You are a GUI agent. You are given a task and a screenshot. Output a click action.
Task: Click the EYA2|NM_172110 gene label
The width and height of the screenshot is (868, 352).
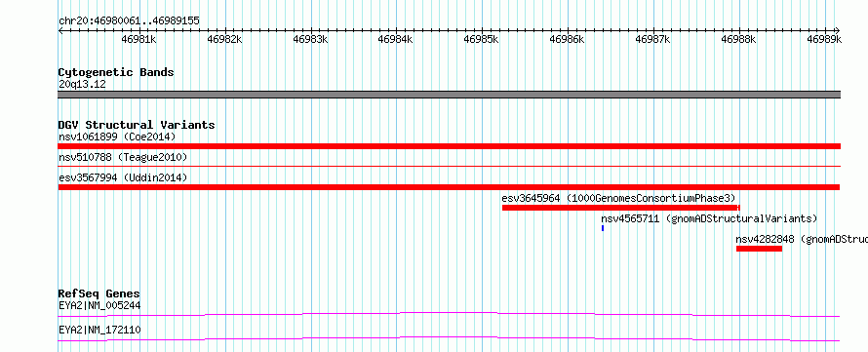[99, 331]
